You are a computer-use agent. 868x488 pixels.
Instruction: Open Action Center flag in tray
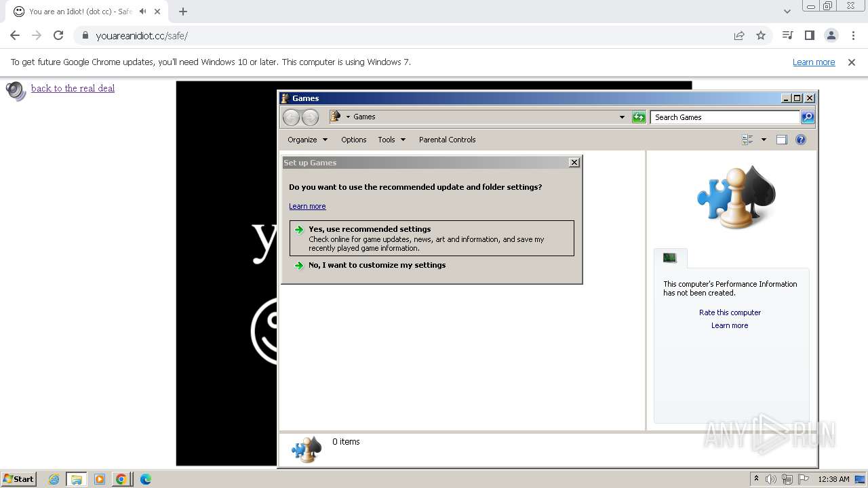click(804, 479)
